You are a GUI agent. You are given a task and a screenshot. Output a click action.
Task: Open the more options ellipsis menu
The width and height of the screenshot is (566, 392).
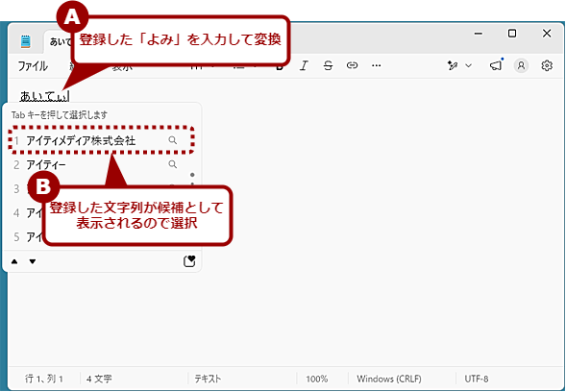coord(376,65)
